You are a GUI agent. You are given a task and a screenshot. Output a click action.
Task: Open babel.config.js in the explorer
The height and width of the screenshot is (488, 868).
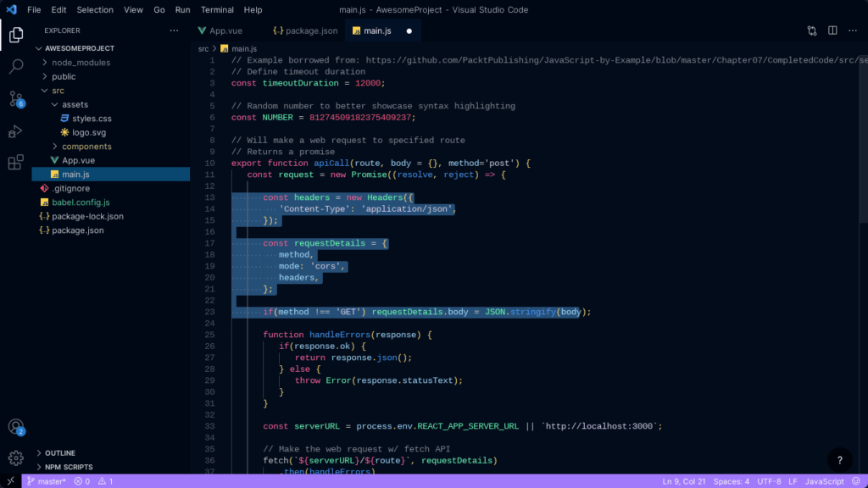tap(81, 202)
